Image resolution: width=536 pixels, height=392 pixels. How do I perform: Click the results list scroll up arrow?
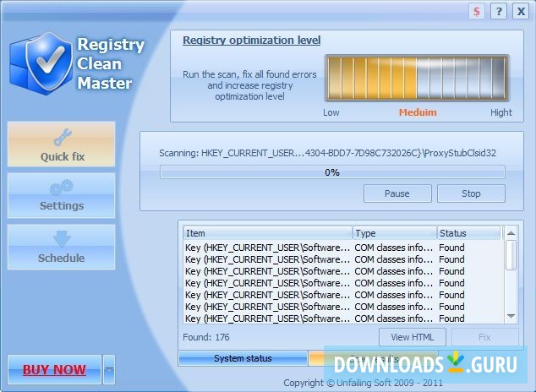(x=511, y=233)
